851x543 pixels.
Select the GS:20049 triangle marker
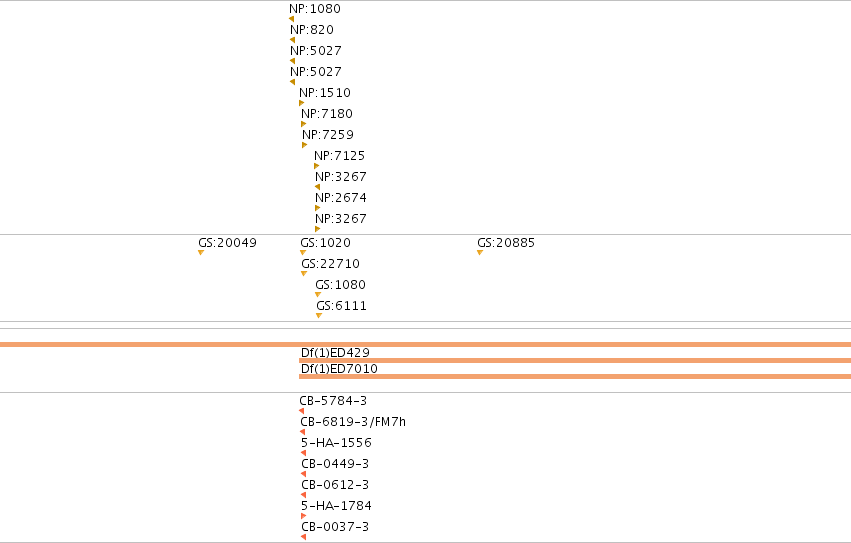[x=201, y=252]
